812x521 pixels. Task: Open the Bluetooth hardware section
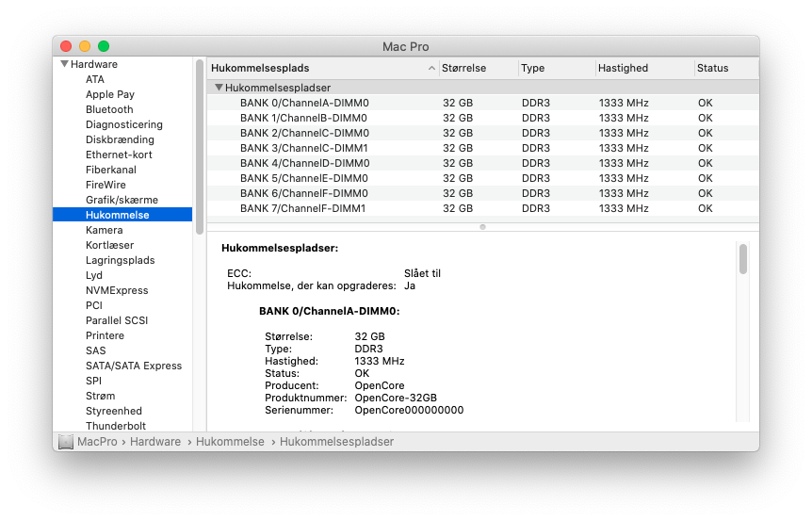pyautogui.click(x=109, y=109)
